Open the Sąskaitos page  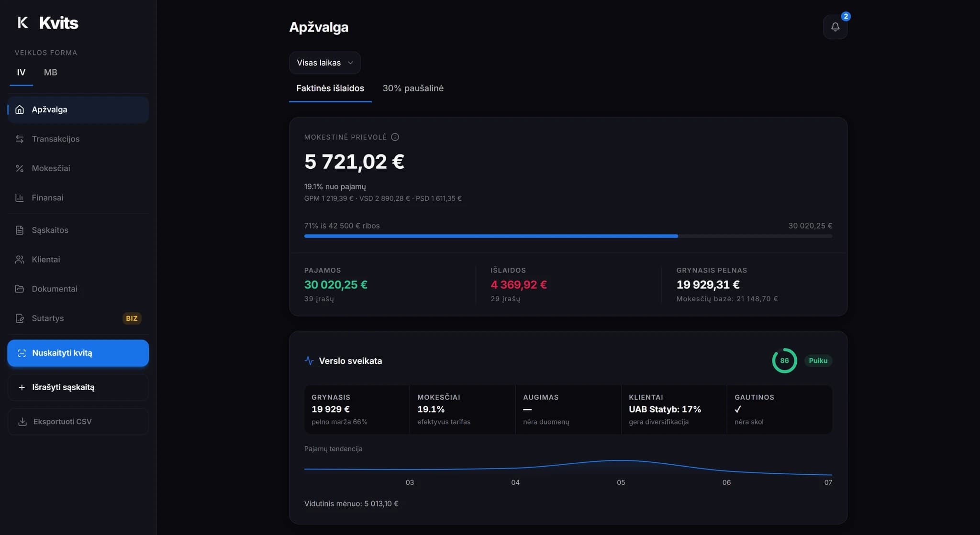coord(78,230)
